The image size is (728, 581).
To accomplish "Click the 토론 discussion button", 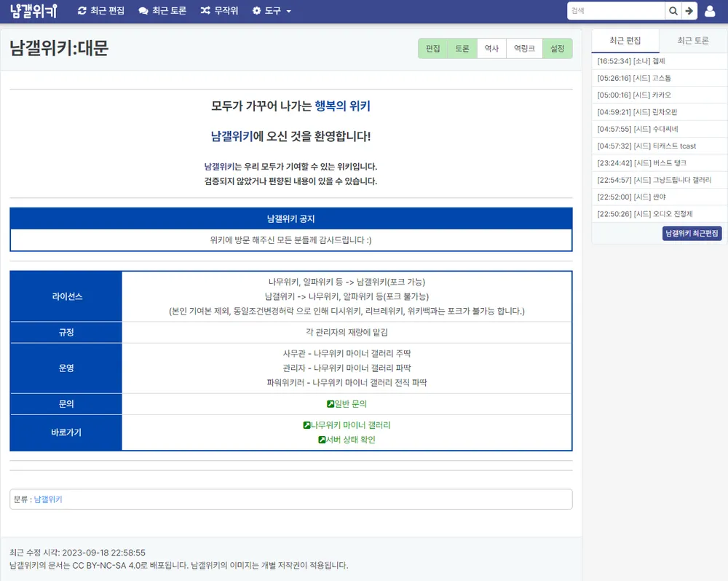I will click(x=462, y=48).
